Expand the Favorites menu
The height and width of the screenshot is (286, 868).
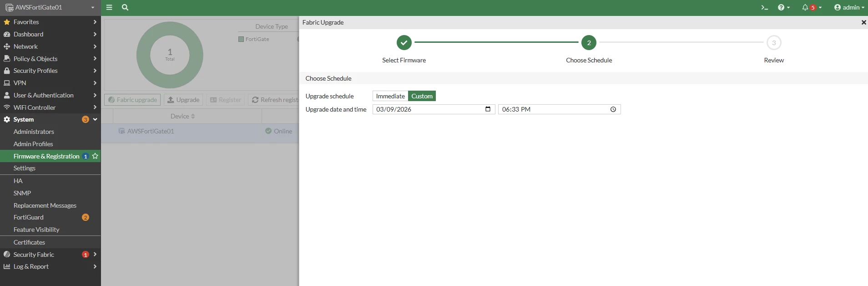coord(50,22)
